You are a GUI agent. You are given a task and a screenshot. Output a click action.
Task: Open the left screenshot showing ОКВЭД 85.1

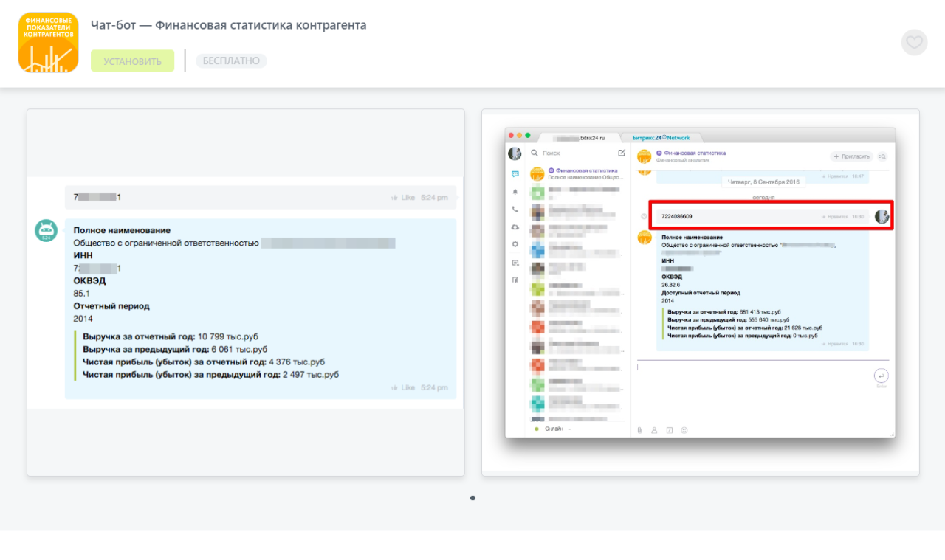246,293
